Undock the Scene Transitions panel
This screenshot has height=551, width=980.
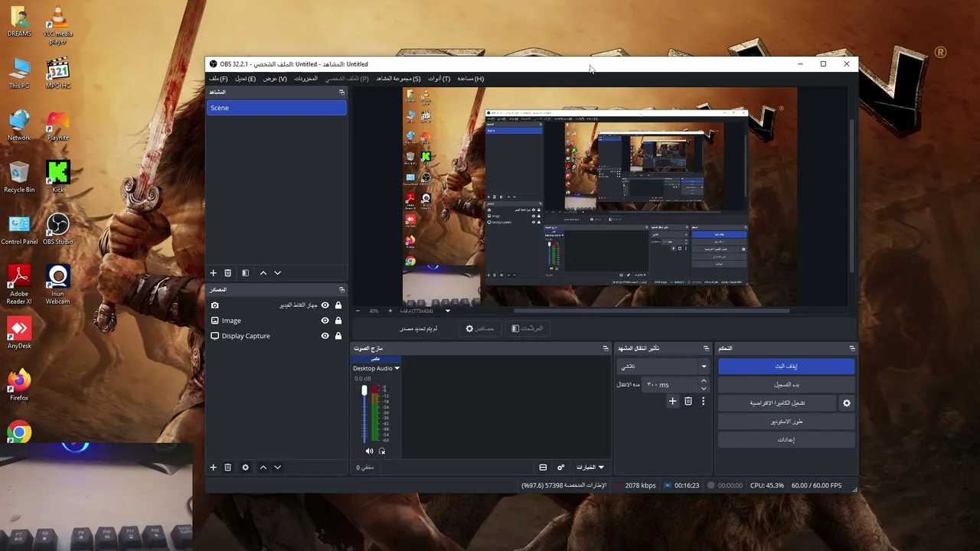[x=706, y=348]
